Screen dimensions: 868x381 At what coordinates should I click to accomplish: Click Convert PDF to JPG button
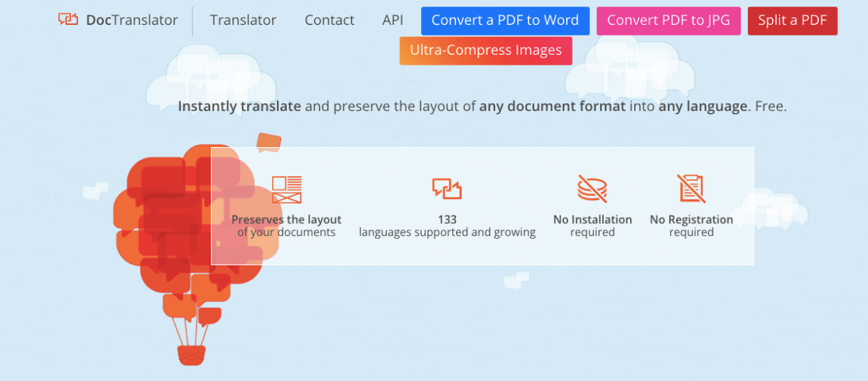click(668, 21)
